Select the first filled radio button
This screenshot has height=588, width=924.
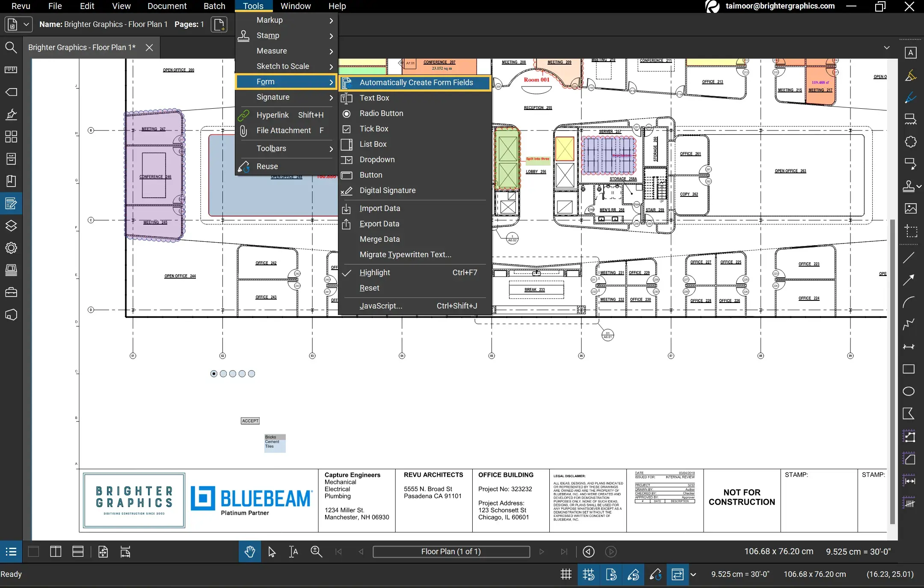[x=214, y=374]
